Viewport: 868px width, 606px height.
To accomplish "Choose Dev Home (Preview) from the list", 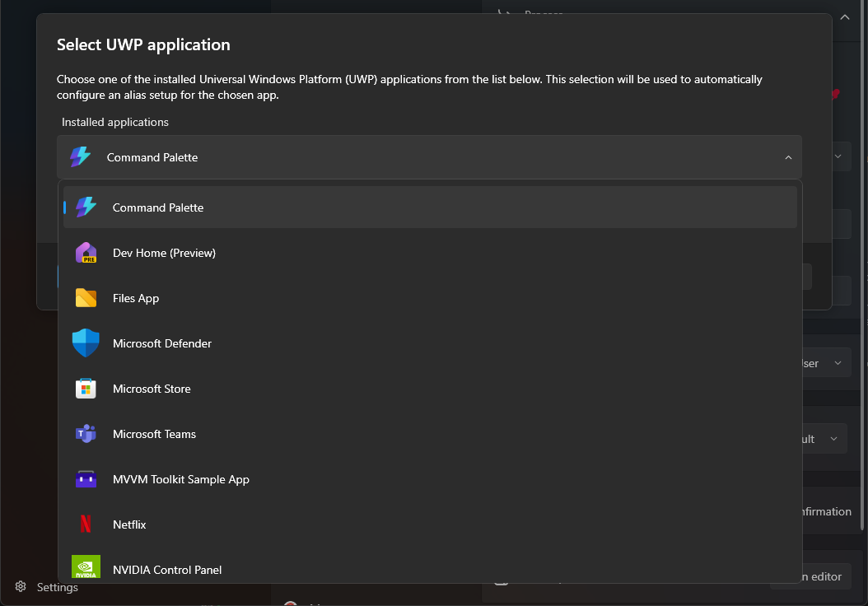I will tap(430, 252).
